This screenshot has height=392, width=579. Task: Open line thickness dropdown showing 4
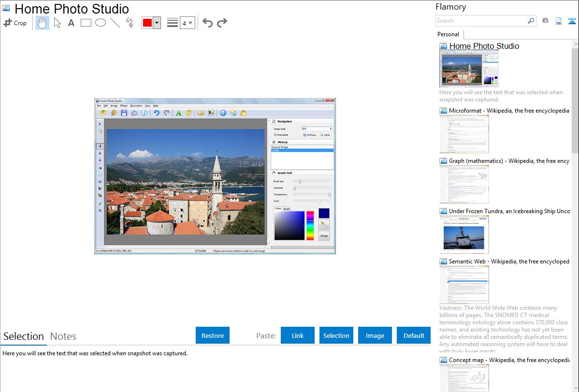(x=187, y=23)
